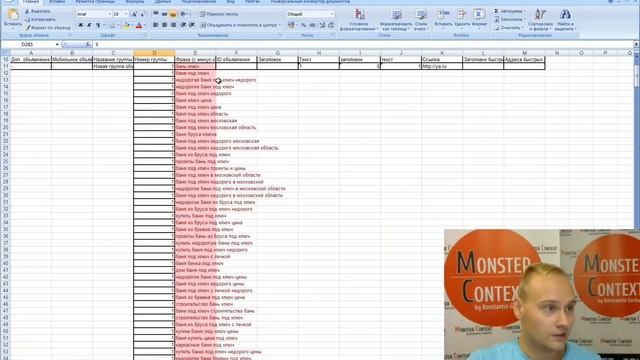The height and width of the screenshot is (360, 640).
Task: Open the font size dropdown
Action: (126, 14)
